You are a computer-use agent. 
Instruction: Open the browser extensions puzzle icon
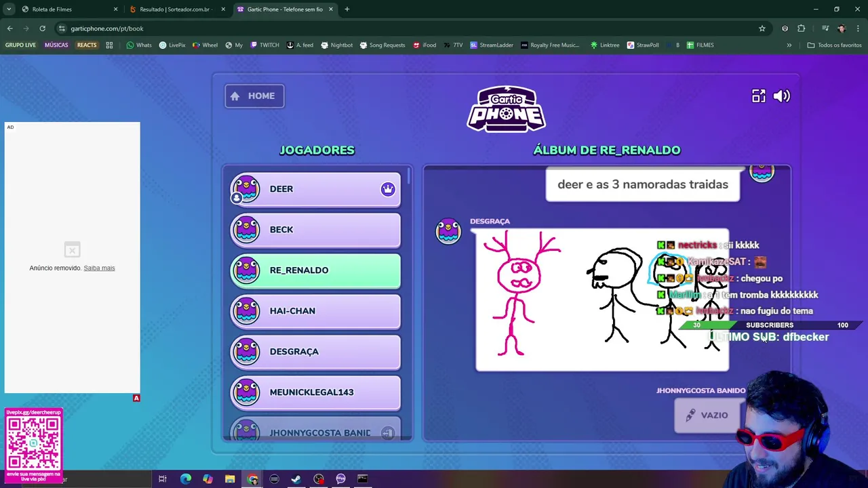coord(801,28)
